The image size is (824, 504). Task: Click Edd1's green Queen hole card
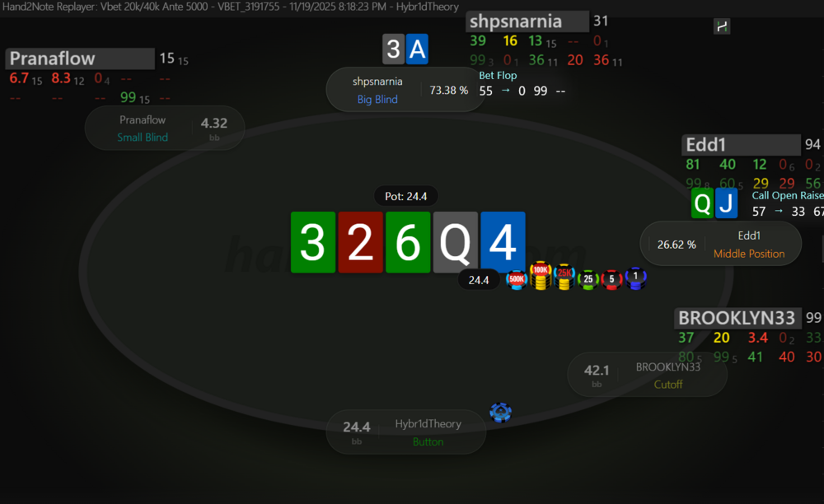tap(703, 203)
